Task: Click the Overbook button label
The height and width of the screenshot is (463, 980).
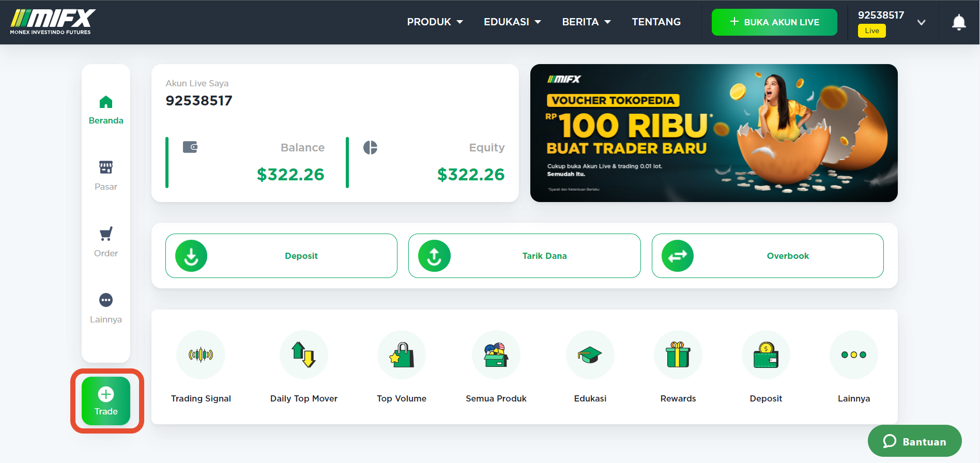Action: (788, 256)
